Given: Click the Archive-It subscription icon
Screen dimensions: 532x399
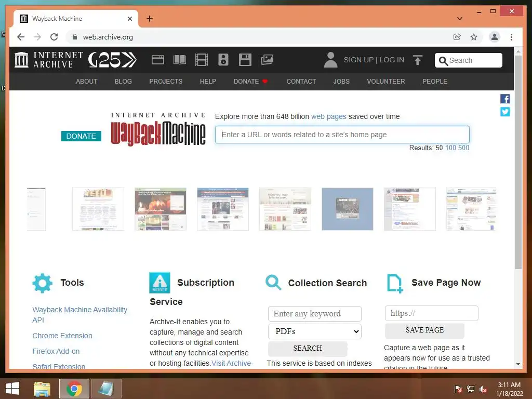Looking at the screenshot, I should click(159, 283).
